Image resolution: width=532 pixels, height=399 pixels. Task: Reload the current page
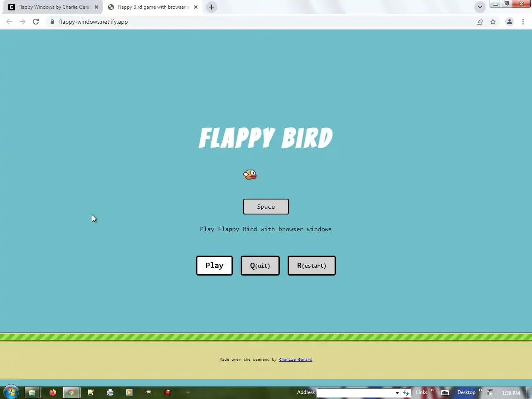(36, 22)
